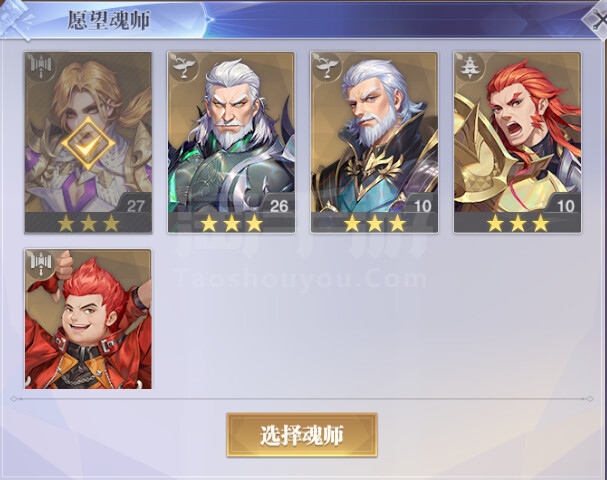The height and width of the screenshot is (480, 607).
Task: Click the hammer emblem beside the 愿望魂师 title
Action: click(x=16, y=19)
